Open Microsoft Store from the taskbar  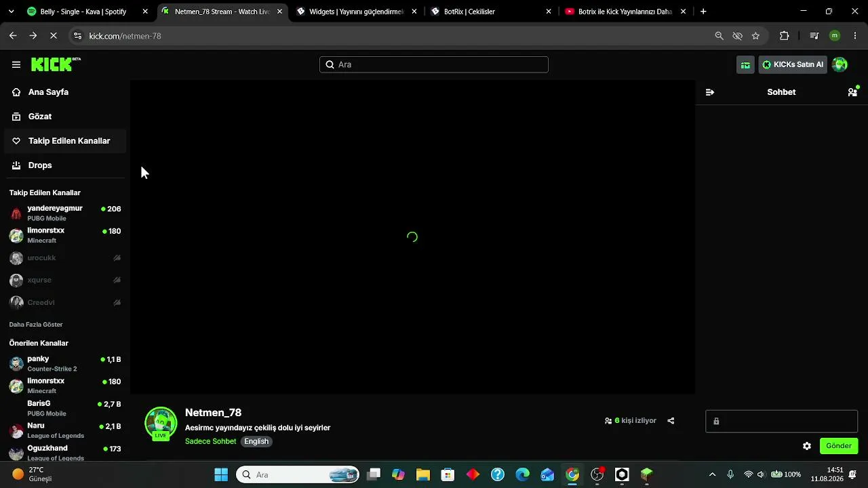pos(448,474)
